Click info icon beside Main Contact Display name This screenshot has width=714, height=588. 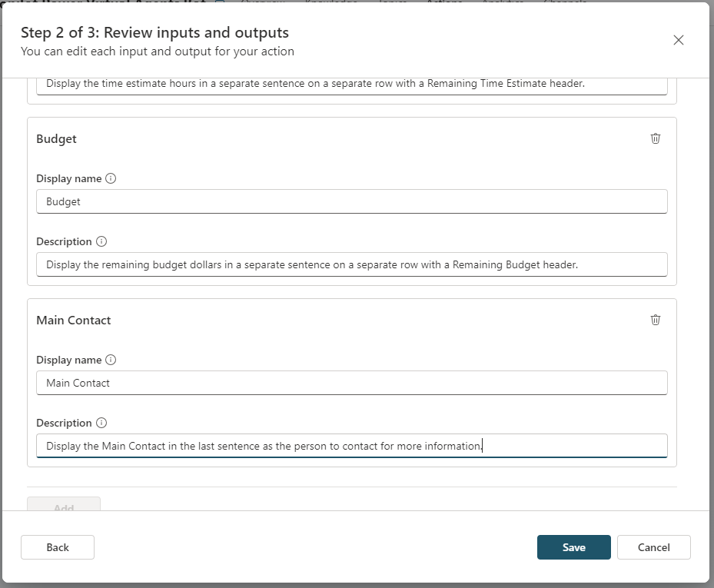(x=111, y=360)
